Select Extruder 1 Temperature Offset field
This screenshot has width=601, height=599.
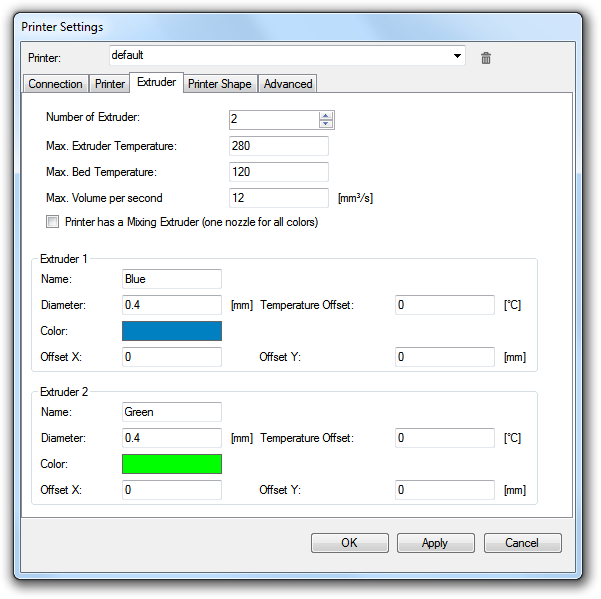click(445, 305)
